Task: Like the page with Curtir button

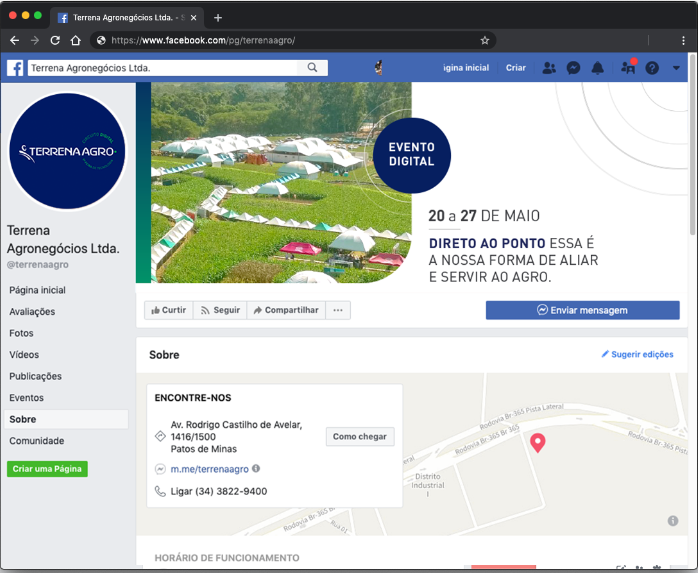Action: [169, 310]
